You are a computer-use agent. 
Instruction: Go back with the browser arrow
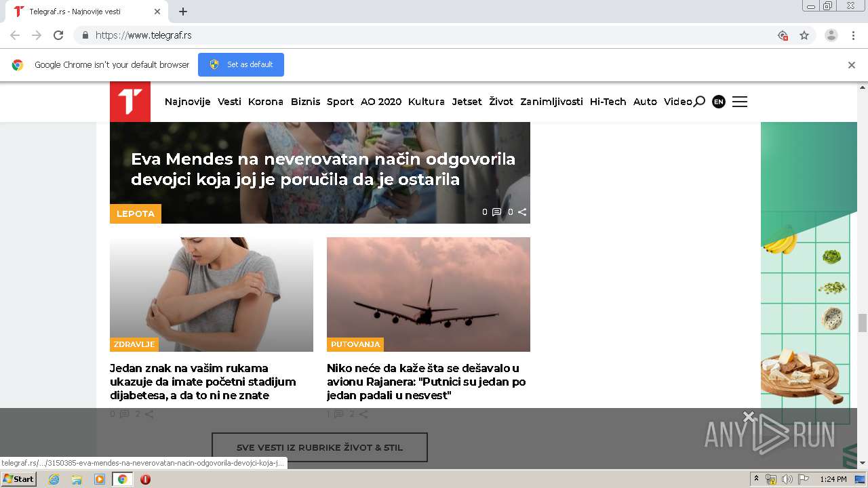(15, 35)
